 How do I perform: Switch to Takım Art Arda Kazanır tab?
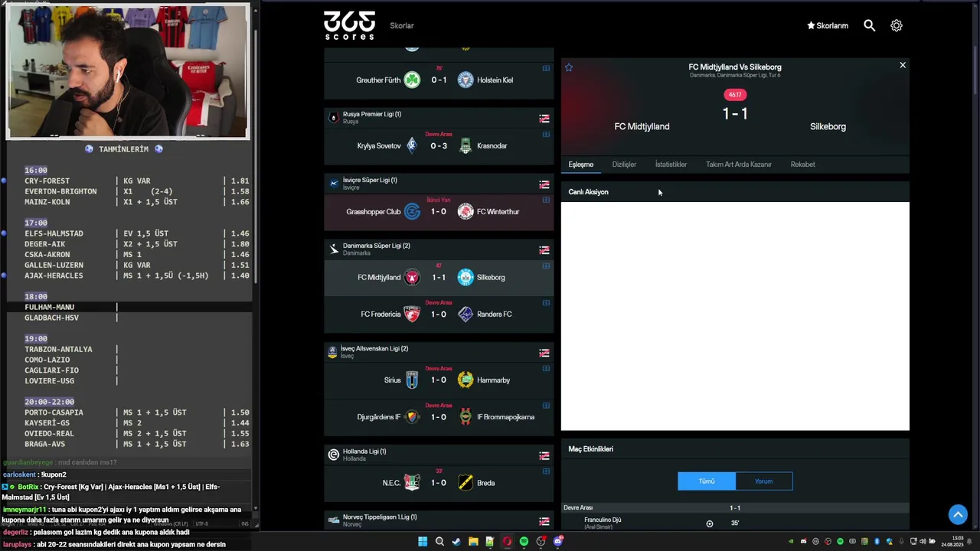(x=739, y=165)
